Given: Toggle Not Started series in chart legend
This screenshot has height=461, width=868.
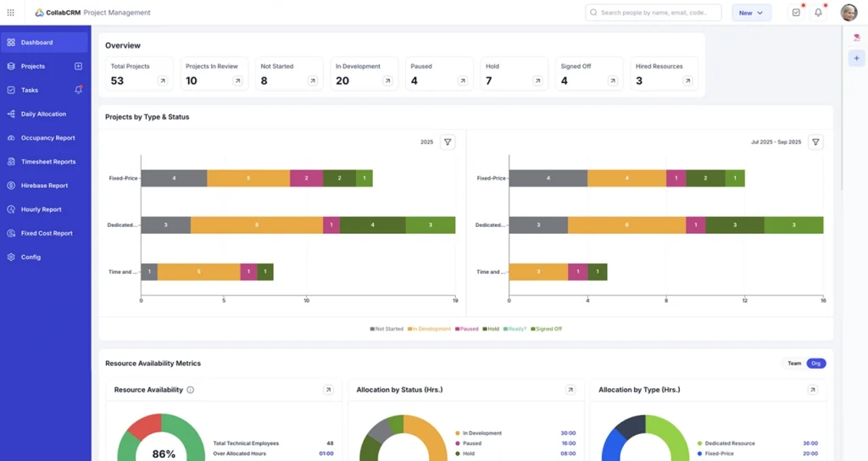Looking at the screenshot, I should pos(387,329).
